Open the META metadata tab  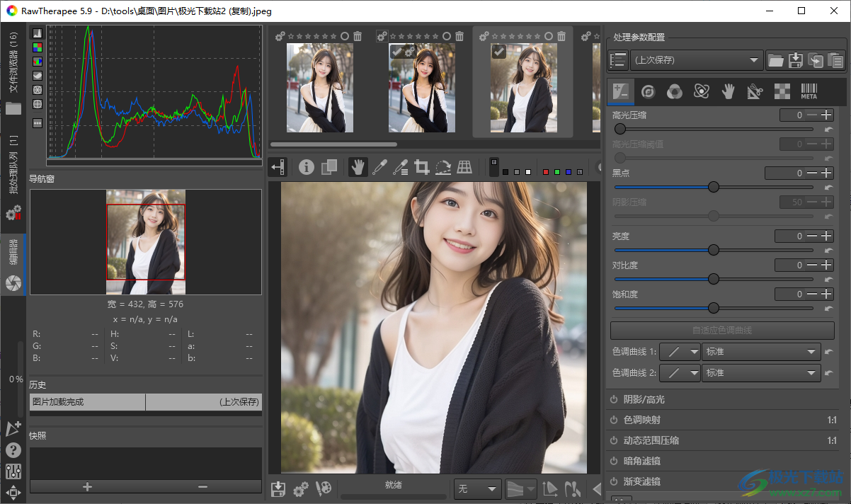(809, 91)
